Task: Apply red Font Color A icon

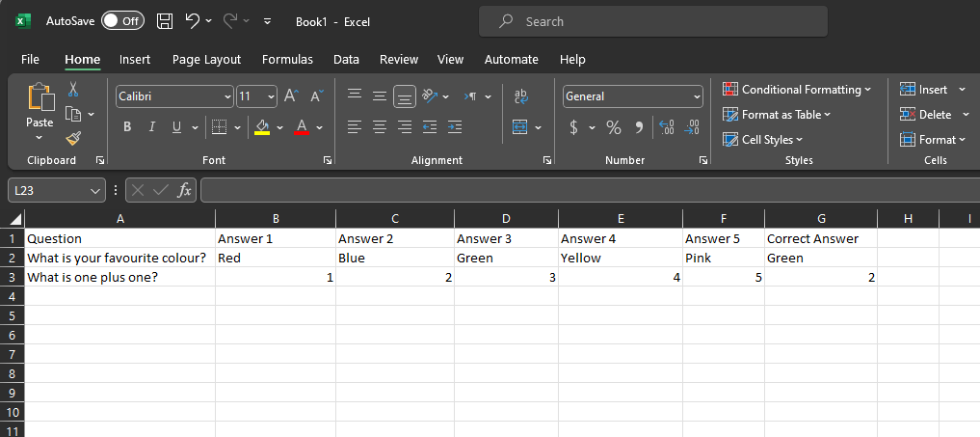Action: (302, 127)
